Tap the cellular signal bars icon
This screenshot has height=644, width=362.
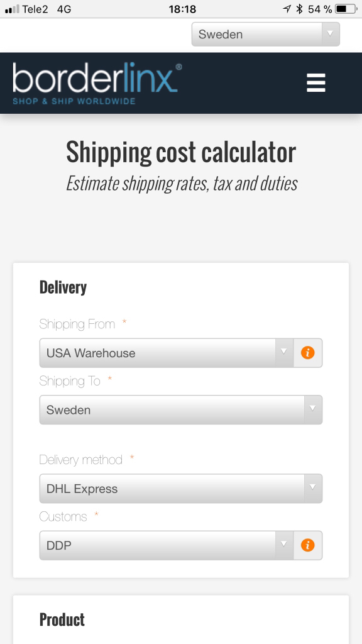click(x=12, y=9)
